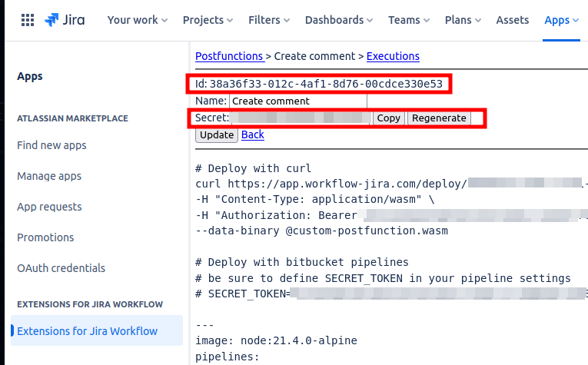Open the Apps menu in navigation

561,20
